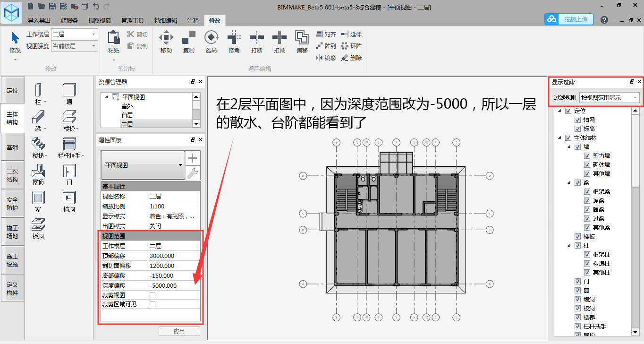Screen dimensions: 644x344
Task: Click the 阵列 (Array) tool
Action: tap(326, 46)
